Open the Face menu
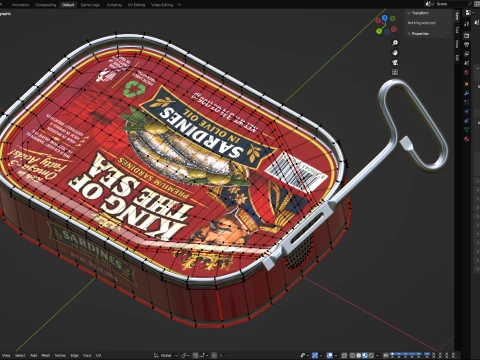This screenshot has height=360, width=480. 87,355
